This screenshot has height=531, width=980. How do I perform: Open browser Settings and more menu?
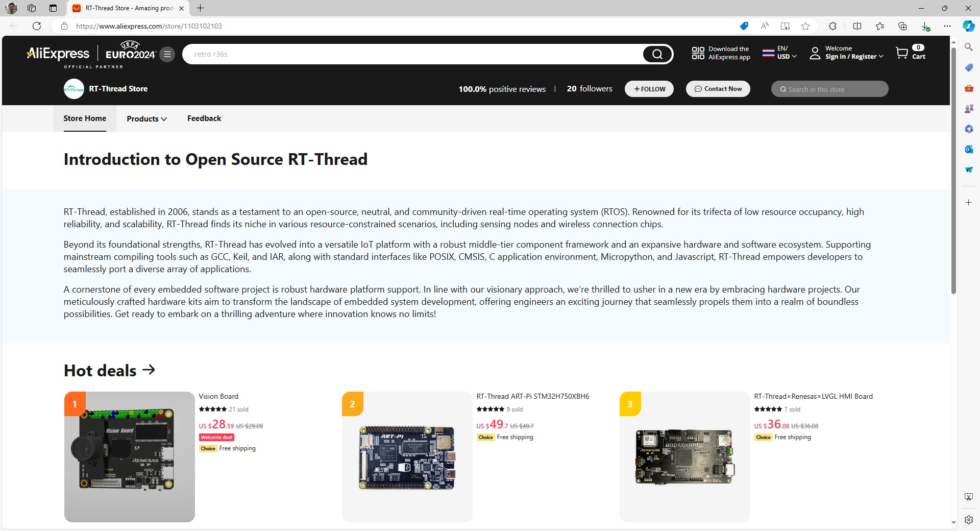coord(947,26)
